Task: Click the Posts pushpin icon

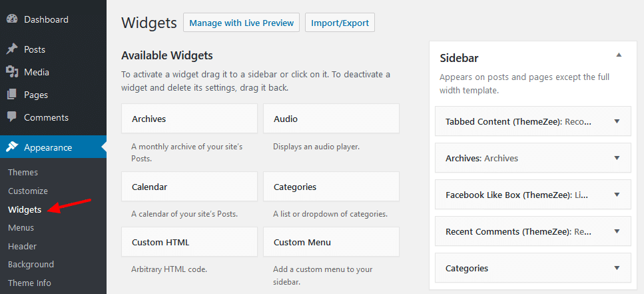Action: [x=12, y=49]
